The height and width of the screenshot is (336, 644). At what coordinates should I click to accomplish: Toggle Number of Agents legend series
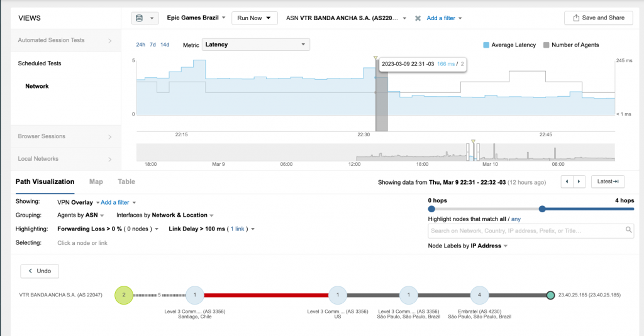coord(571,45)
